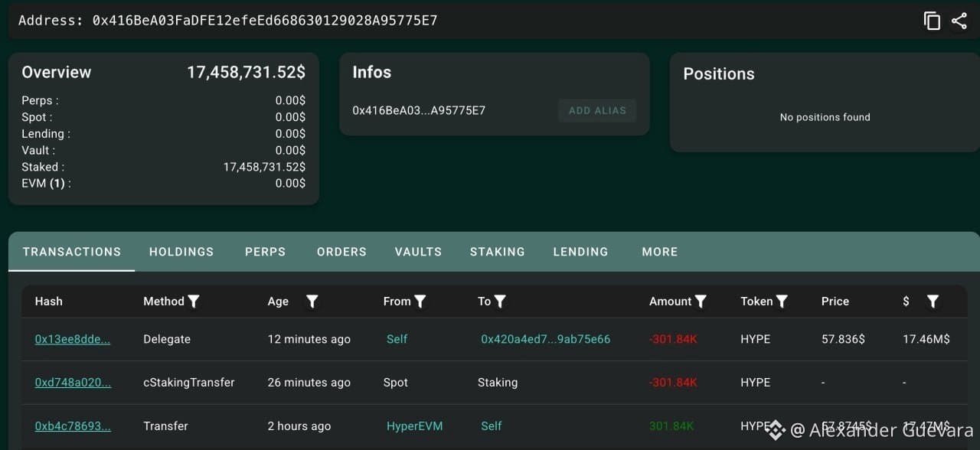Click the 26 minutes ago age cell

309,383
